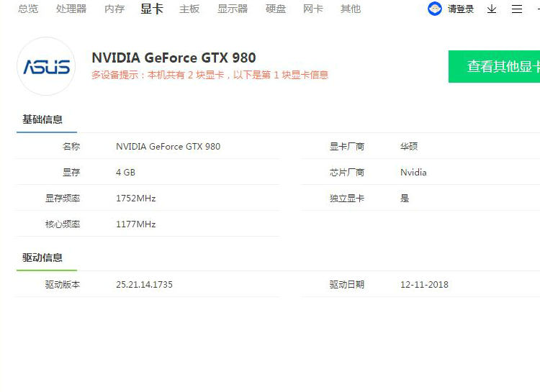Image resolution: width=540 pixels, height=392 pixels.
Task: Click the 显卡厂商 value 华硕
Action: click(x=409, y=147)
